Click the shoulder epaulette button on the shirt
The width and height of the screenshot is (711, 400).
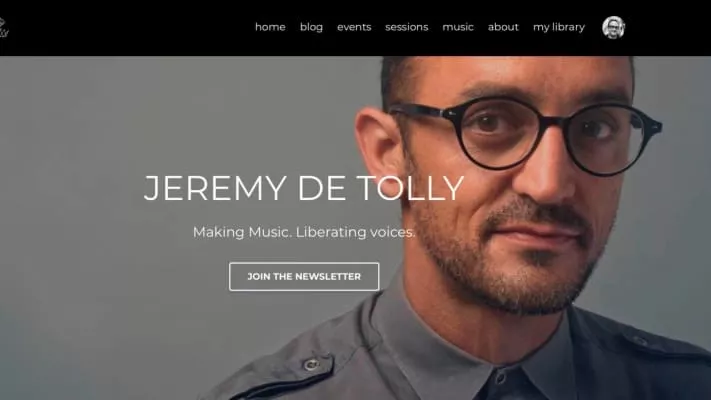point(312,364)
